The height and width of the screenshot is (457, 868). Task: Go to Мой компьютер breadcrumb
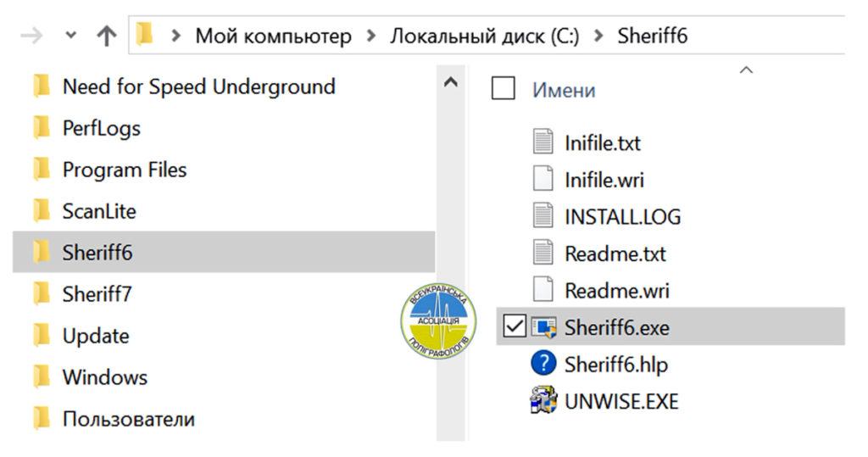[x=273, y=36]
